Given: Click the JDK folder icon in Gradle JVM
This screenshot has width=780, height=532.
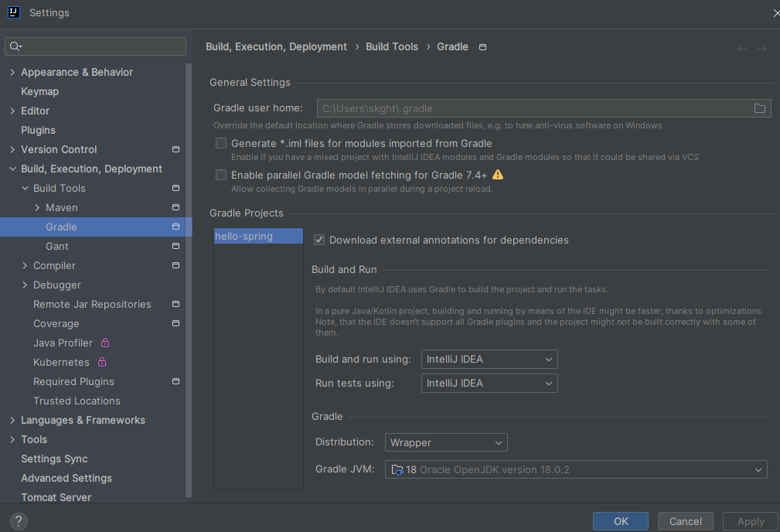Looking at the screenshot, I should point(397,469).
